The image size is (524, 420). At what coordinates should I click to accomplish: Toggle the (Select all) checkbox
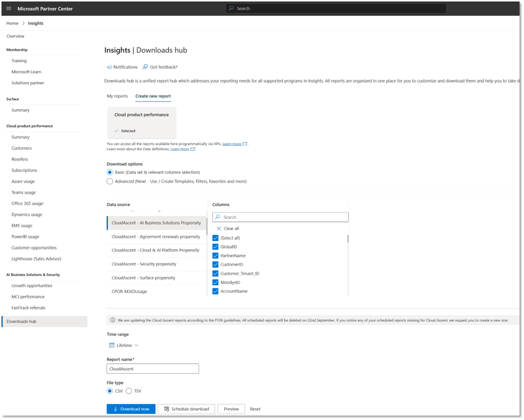215,238
